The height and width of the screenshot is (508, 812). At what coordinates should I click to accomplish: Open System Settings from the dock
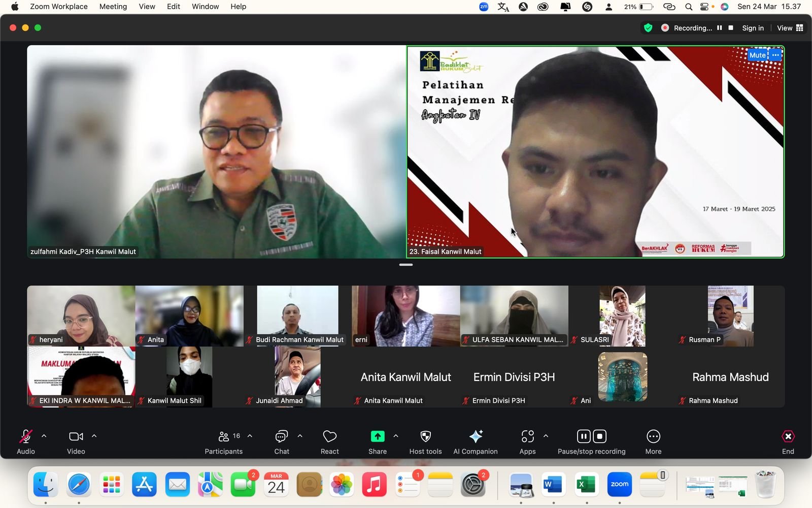[473, 484]
